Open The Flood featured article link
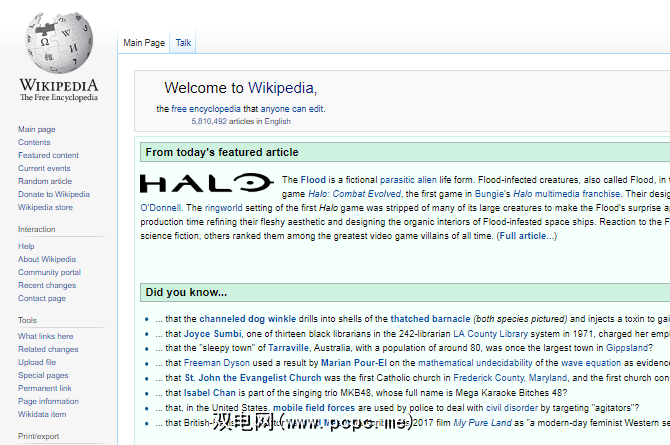Viewport: 670px width, 445px height. click(x=313, y=180)
